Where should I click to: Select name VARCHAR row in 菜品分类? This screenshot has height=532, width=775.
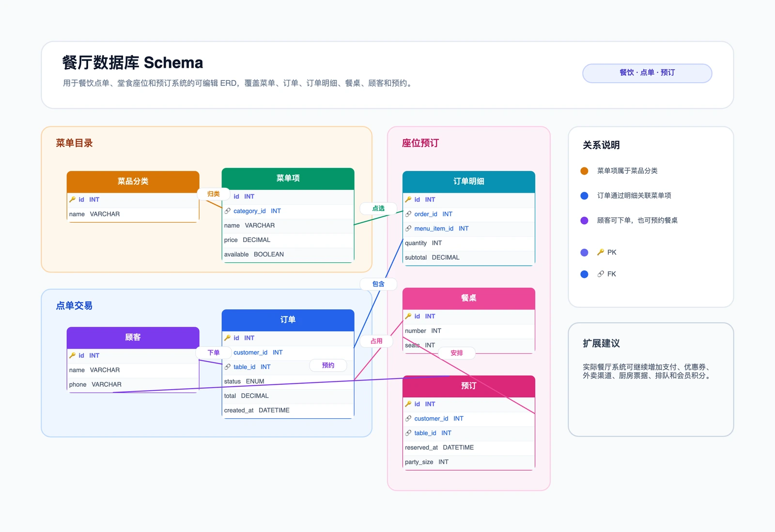click(133, 214)
